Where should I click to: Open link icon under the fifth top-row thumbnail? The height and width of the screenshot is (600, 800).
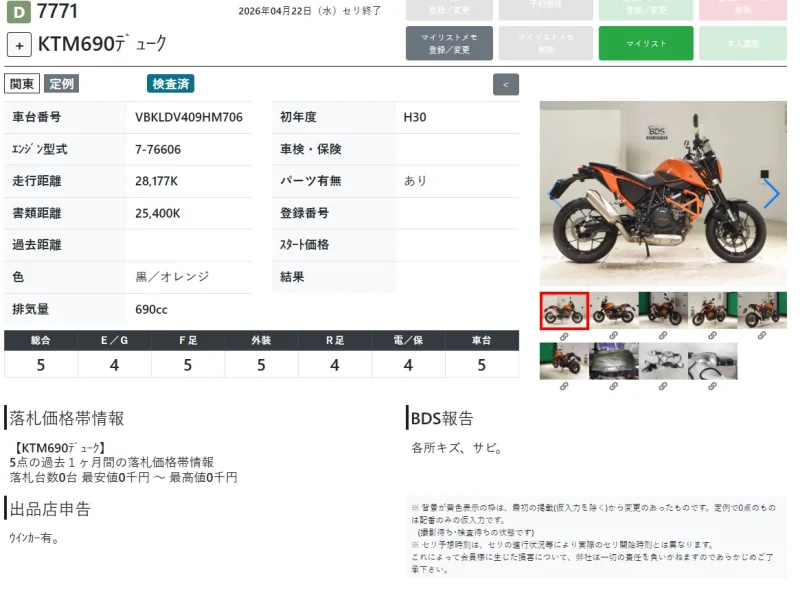pos(762,335)
